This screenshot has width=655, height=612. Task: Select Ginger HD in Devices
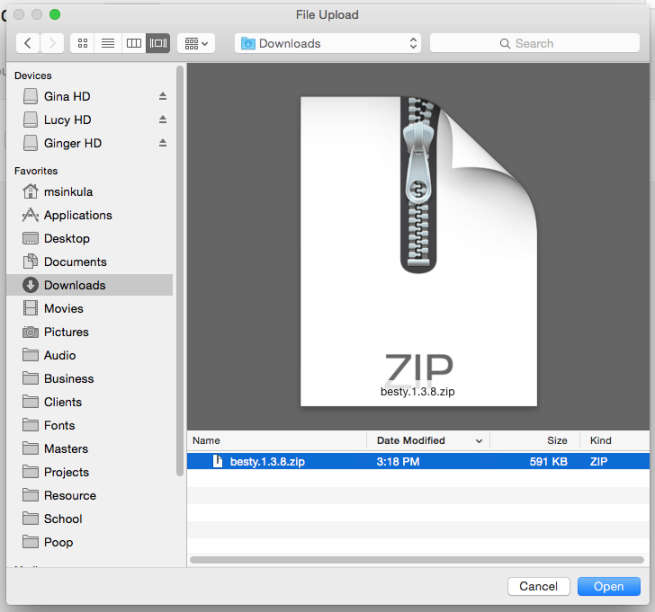tap(90, 143)
